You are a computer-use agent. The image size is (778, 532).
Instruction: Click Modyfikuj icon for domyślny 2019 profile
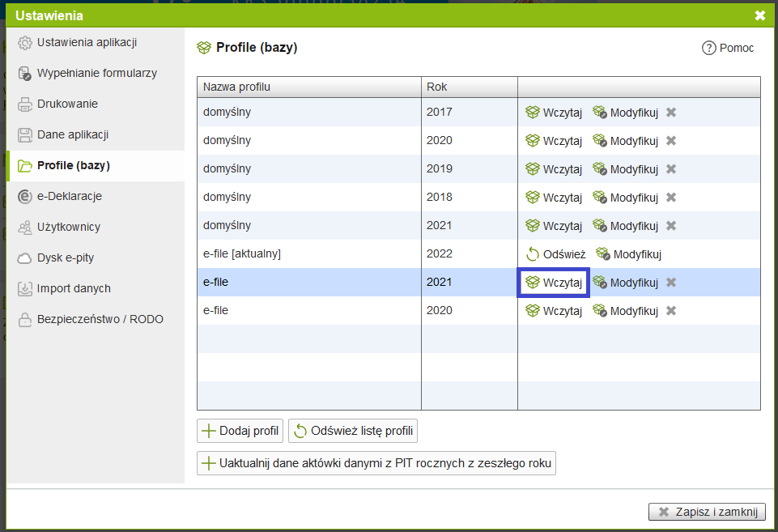(x=600, y=169)
